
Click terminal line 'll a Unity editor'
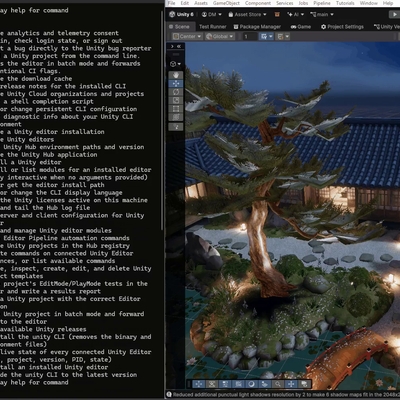31,162
